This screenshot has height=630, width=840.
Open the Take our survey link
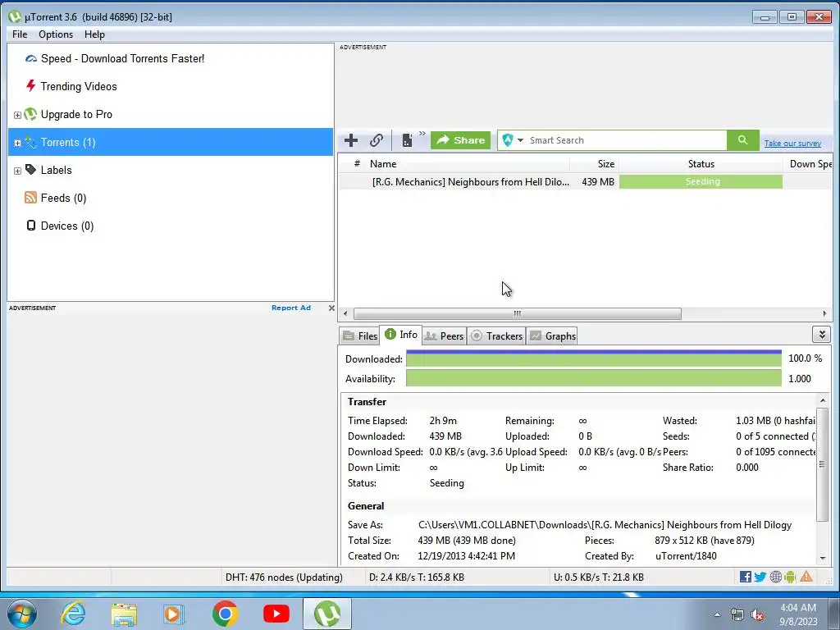click(x=792, y=143)
